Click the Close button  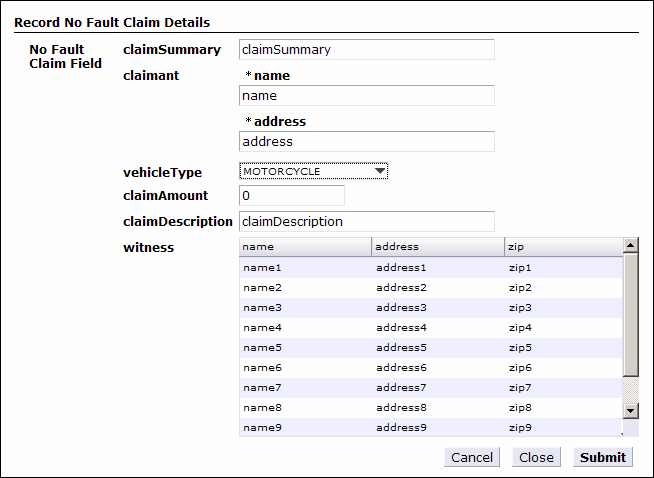tap(536, 457)
